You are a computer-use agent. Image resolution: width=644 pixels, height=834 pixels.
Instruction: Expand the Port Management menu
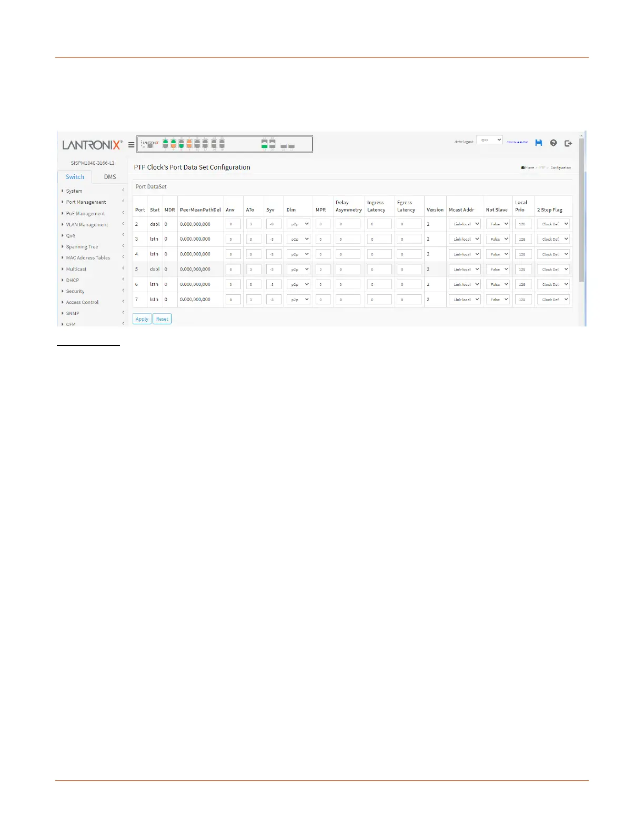[x=93, y=202]
